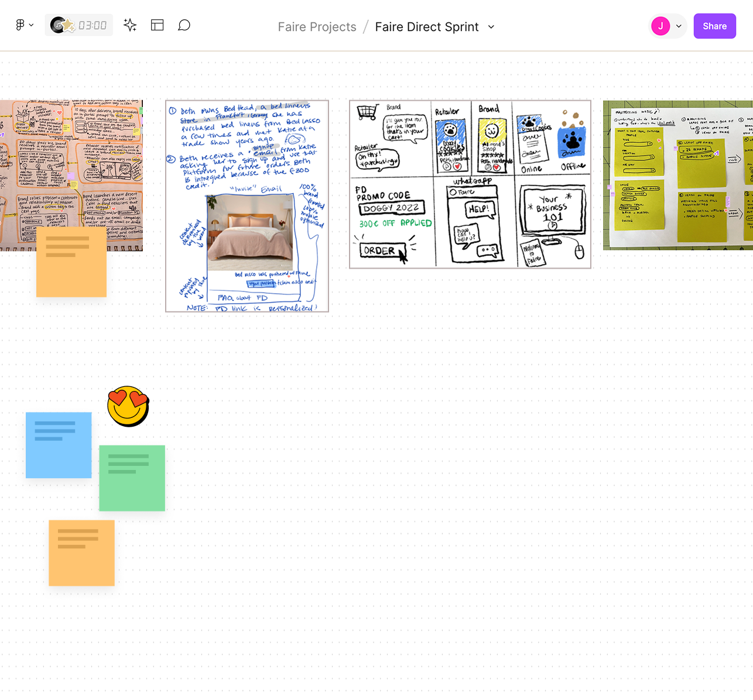This screenshot has width=753, height=700.
Task: Select the blue sticky note
Action: point(59,445)
